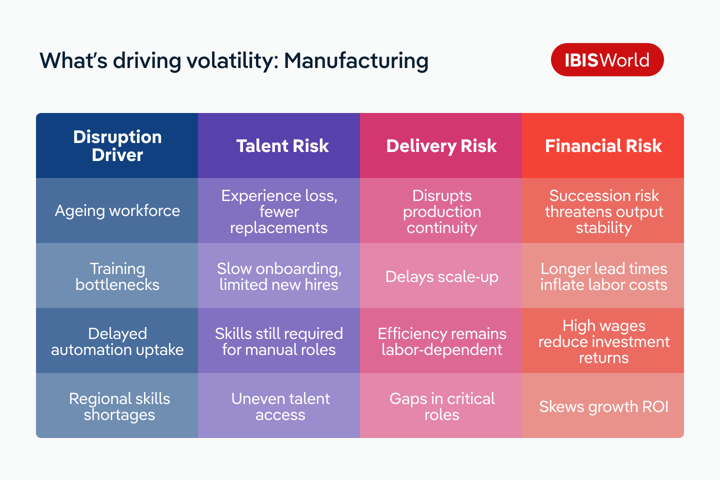Select the Skews growth ROI cell

(x=603, y=406)
